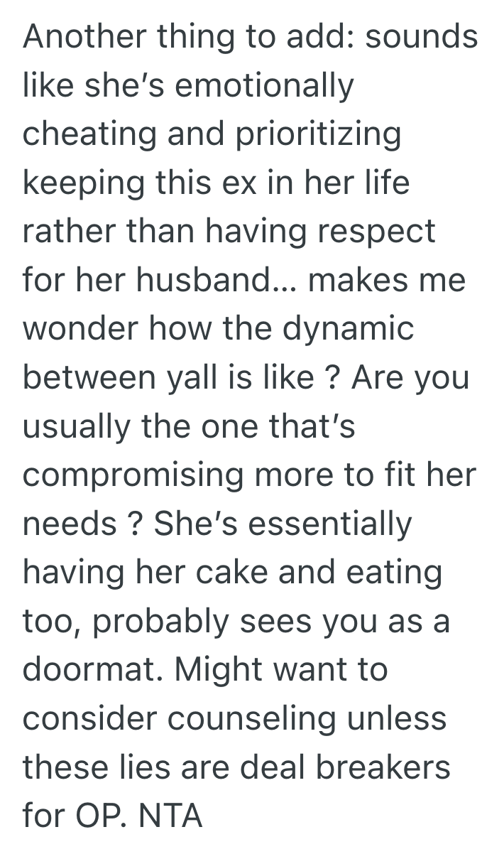The width and height of the screenshot is (504, 854).
Task: Click the word "needs" in the comment
Action: [70, 525]
